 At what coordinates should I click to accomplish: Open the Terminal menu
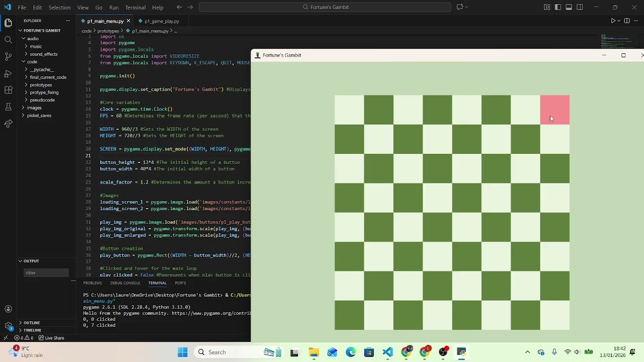click(135, 8)
